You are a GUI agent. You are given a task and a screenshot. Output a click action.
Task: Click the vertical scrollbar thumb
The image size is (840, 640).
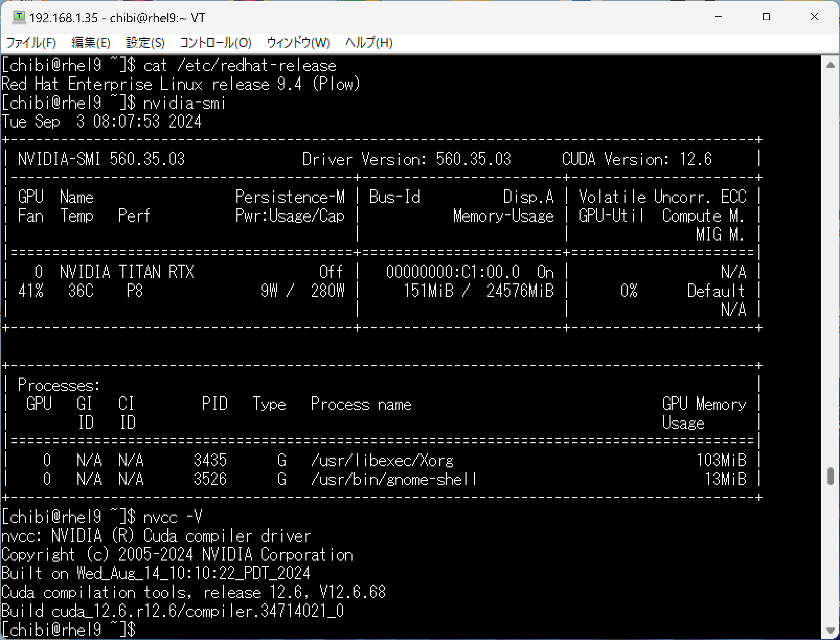(831, 476)
